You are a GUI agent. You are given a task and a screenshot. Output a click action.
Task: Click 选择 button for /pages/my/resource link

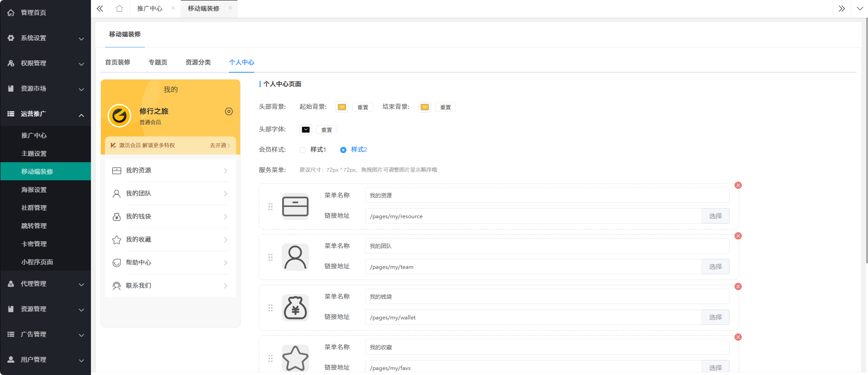click(x=715, y=216)
